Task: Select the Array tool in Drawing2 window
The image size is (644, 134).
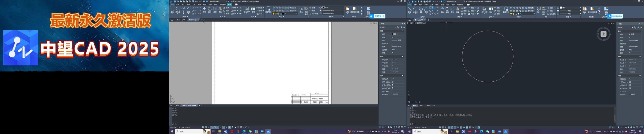Action: [234, 14]
